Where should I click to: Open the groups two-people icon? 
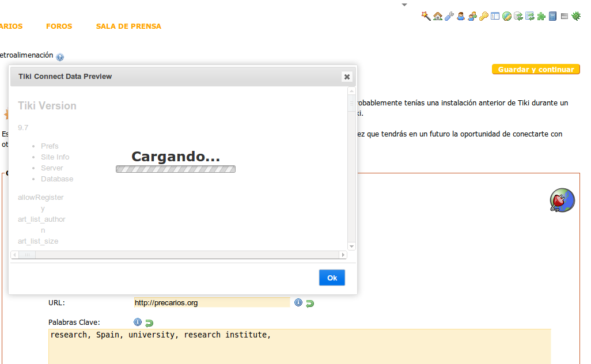[472, 16]
